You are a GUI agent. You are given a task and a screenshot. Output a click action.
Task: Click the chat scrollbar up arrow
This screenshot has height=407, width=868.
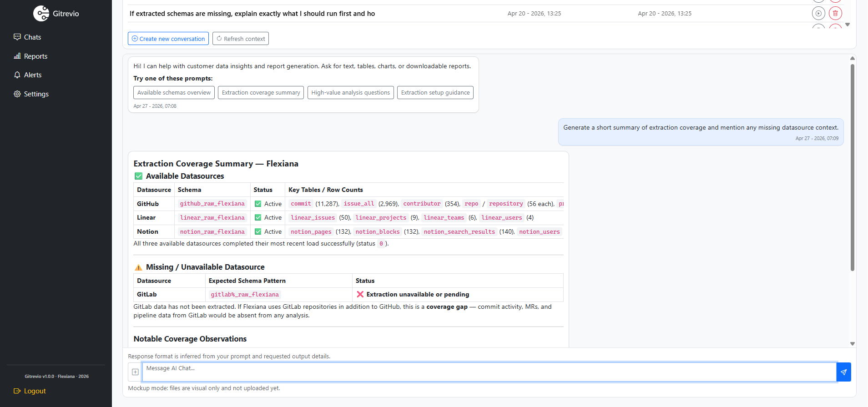853,58
